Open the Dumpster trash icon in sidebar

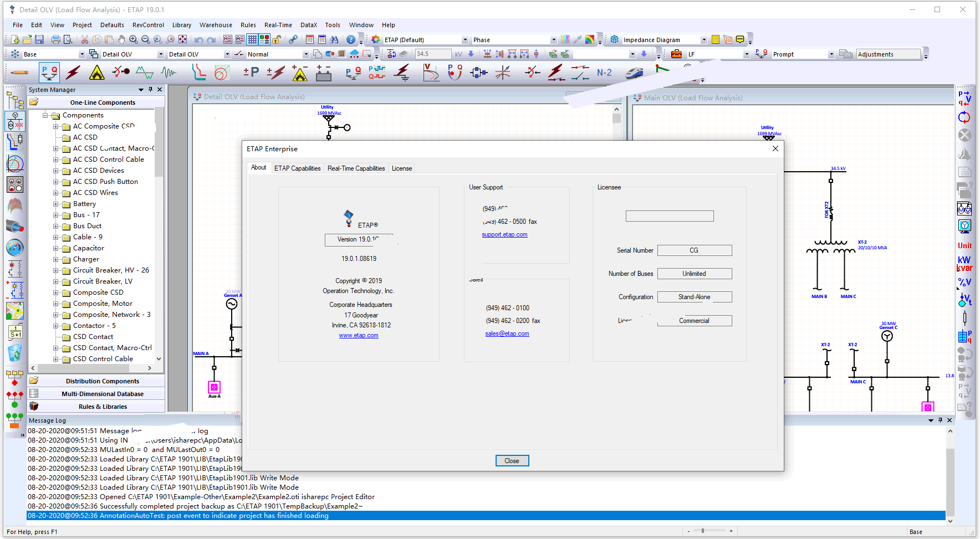pyautogui.click(x=15, y=353)
